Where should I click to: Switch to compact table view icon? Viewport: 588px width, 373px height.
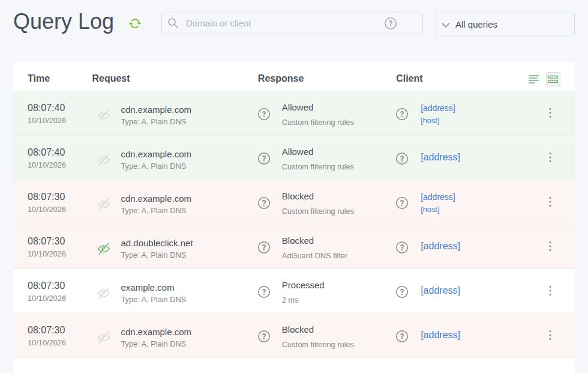[533, 79]
